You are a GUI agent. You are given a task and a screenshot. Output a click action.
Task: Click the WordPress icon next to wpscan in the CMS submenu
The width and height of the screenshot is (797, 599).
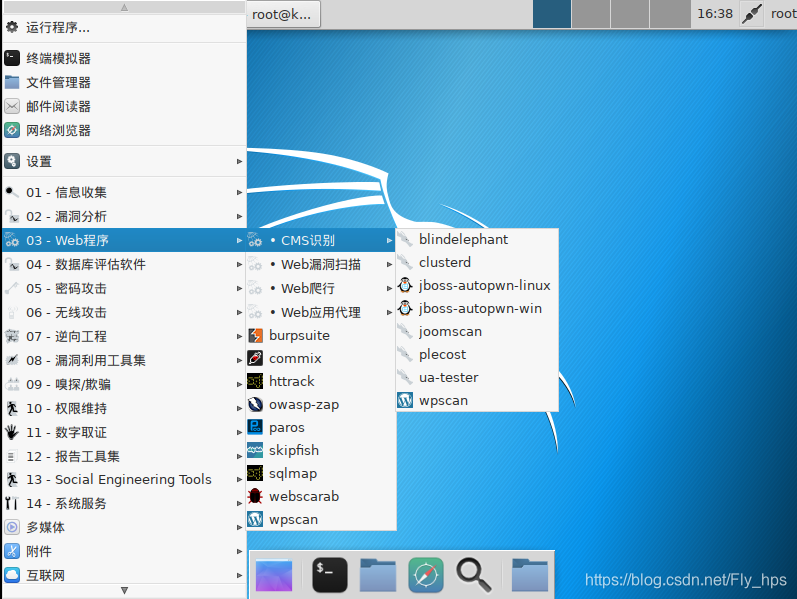(405, 401)
